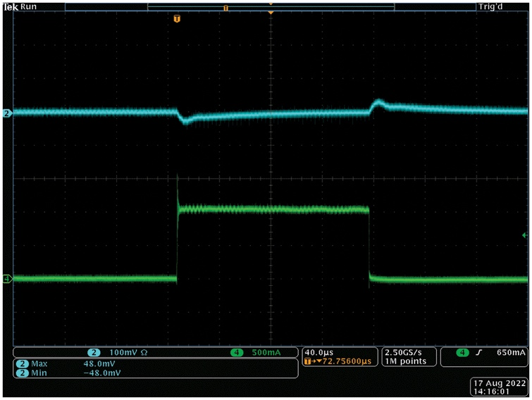
Task: Click the Trig'd status indicator
Action: [490, 7]
